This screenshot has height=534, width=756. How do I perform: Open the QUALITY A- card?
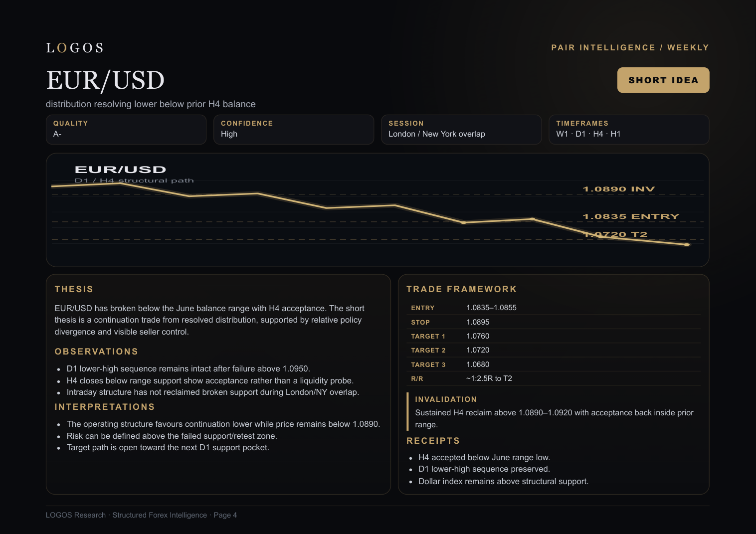click(126, 130)
